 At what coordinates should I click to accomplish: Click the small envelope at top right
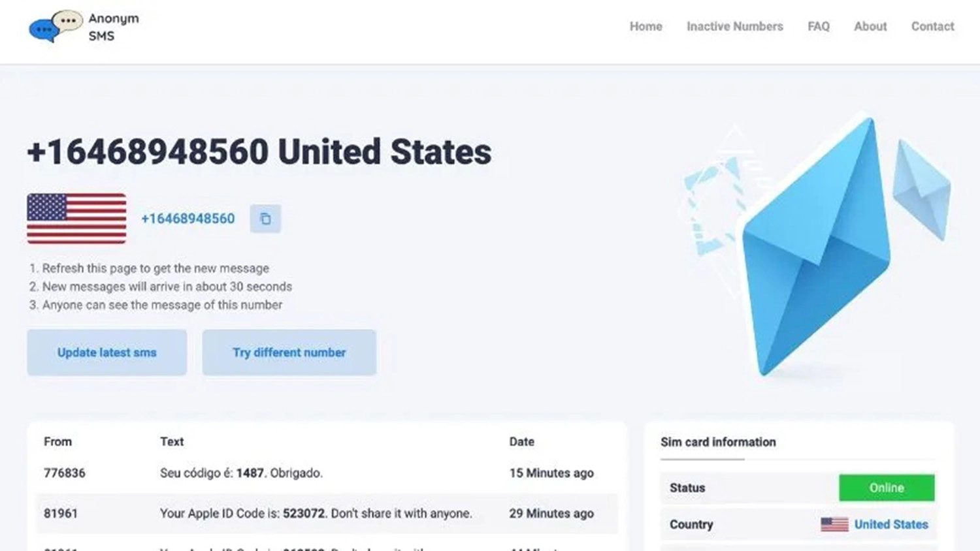tap(922, 189)
